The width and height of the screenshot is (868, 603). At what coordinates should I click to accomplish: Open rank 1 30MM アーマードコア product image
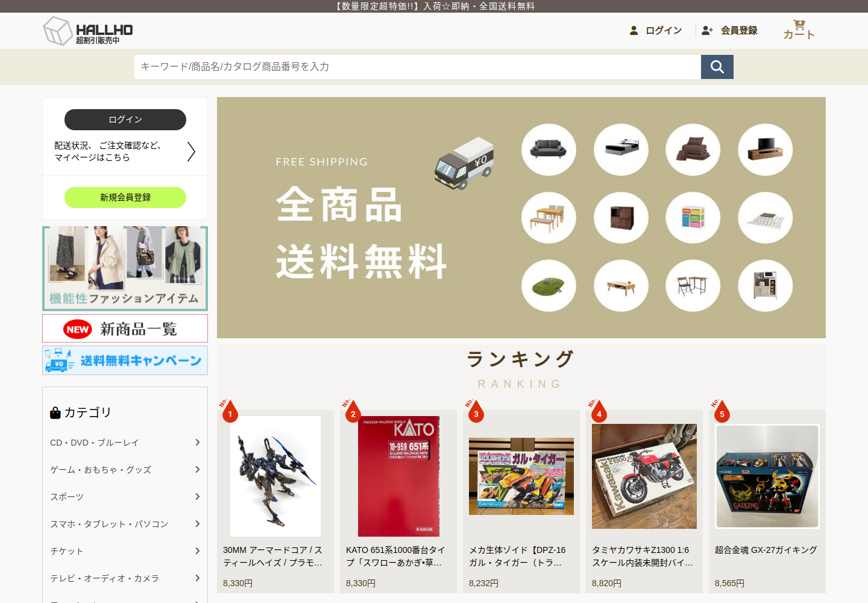tap(275, 476)
